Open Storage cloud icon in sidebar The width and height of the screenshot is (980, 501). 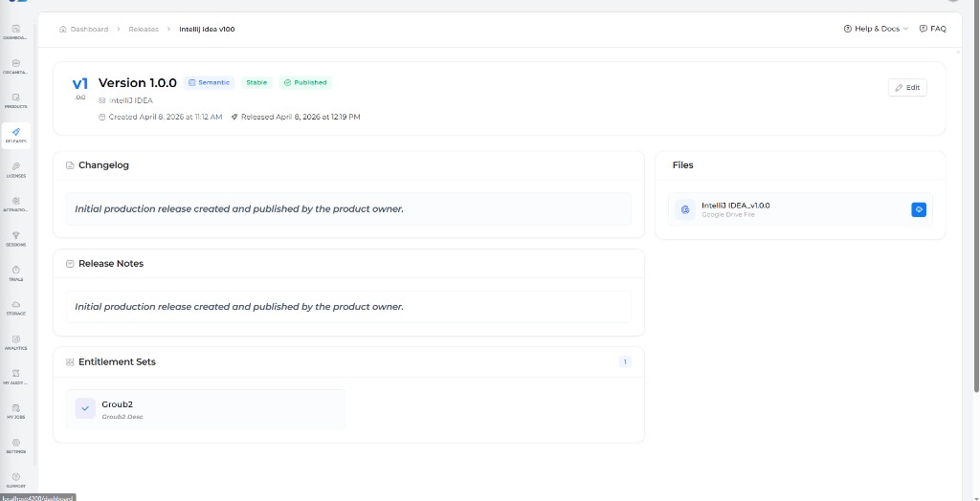click(x=16, y=307)
